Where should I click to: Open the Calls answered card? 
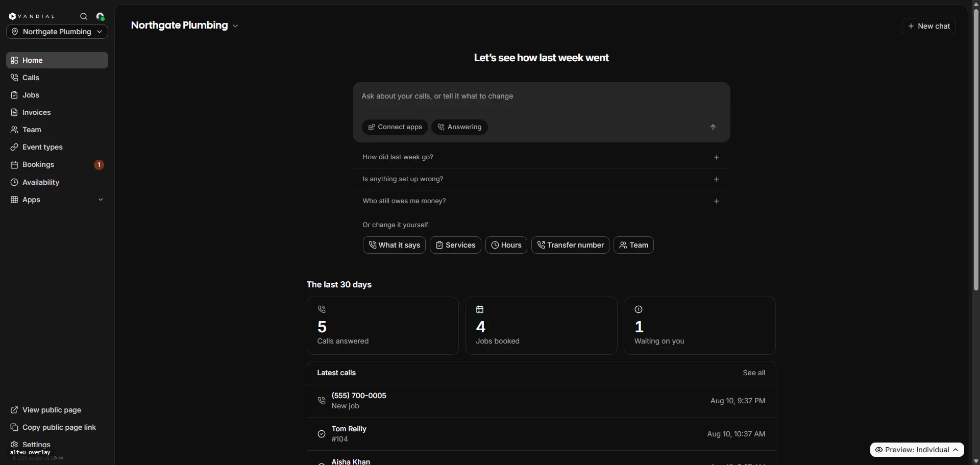point(383,326)
